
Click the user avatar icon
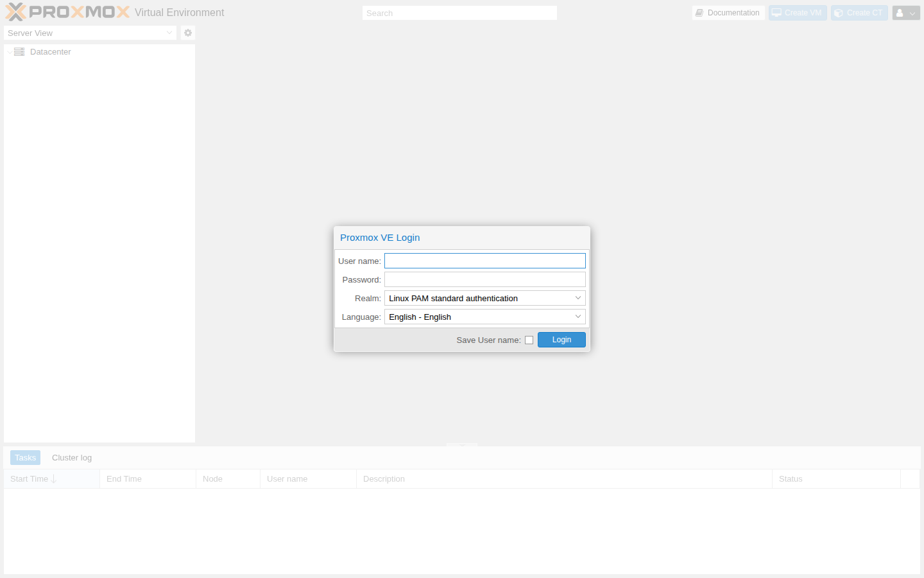tap(901, 12)
